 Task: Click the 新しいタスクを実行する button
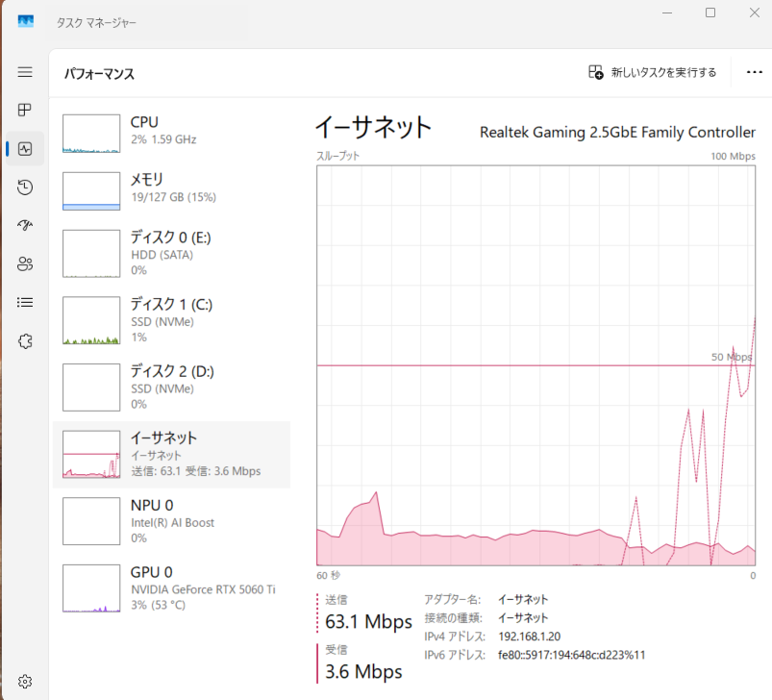tap(652, 72)
